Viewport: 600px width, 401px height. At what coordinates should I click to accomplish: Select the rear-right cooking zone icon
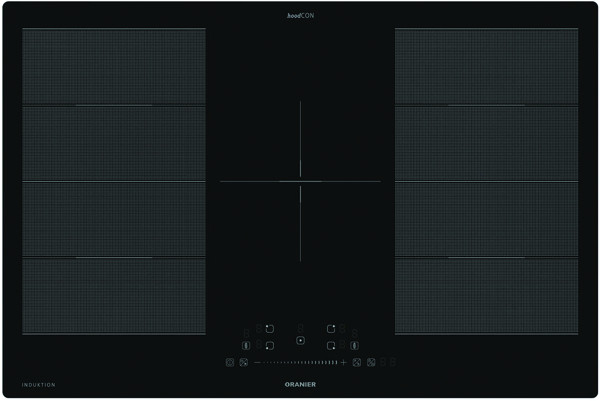[x=329, y=328]
